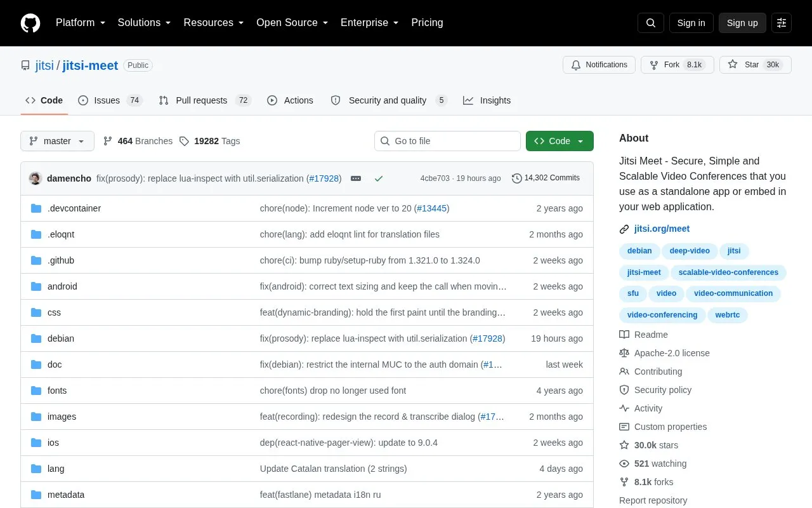Open damencho's avatar image
The width and height of the screenshot is (812, 508).
click(36, 178)
